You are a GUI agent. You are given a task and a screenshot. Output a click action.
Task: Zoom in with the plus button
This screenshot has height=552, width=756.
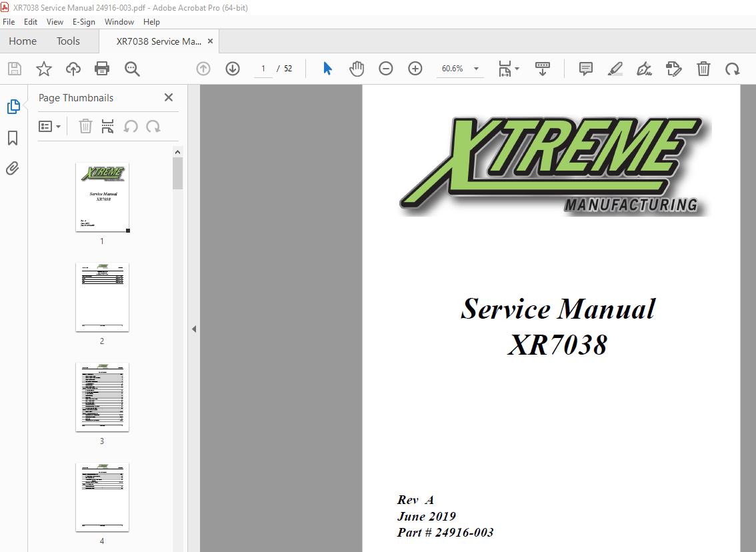(x=415, y=69)
